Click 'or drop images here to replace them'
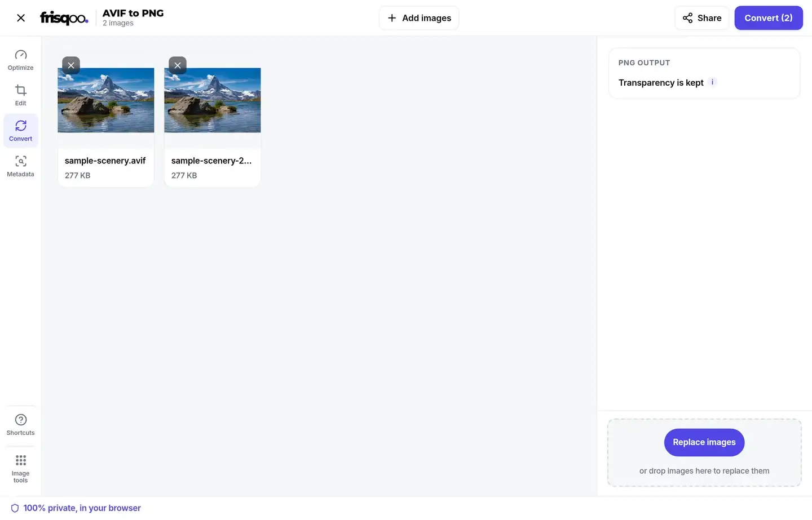The height and width of the screenshot is (520, 812). (704, 471)
